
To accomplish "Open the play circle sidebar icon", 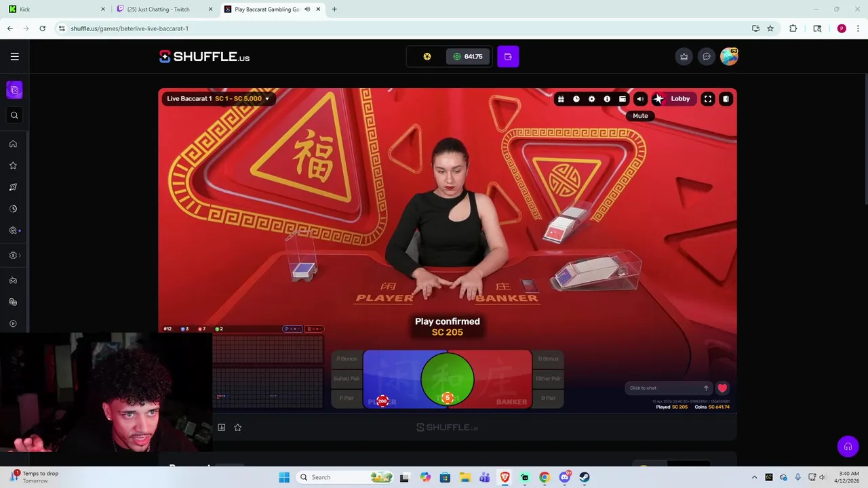I will pyautogui.click(x=13, y=323).
